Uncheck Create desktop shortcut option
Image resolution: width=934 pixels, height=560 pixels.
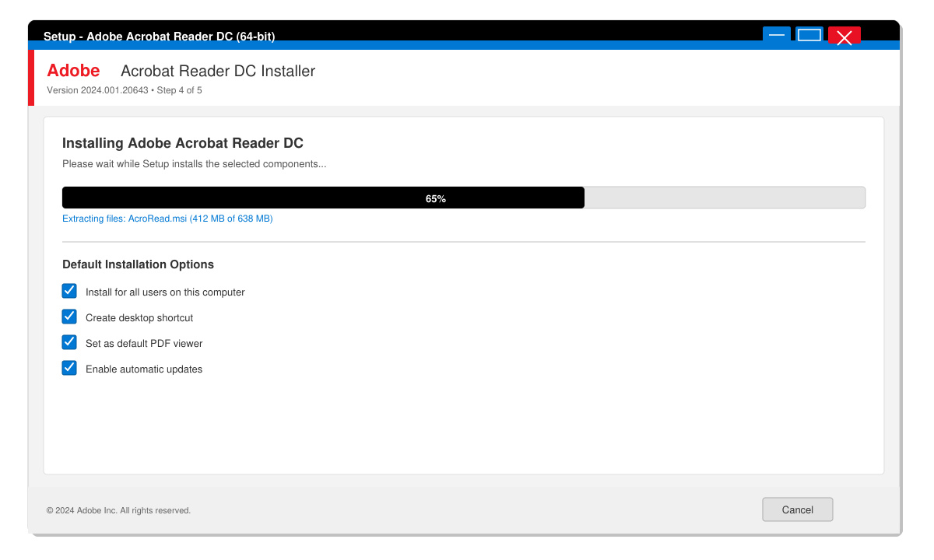point(70,317)
